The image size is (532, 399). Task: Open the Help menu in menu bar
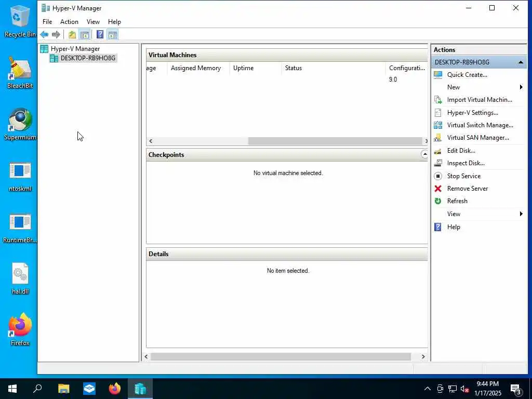114,22
